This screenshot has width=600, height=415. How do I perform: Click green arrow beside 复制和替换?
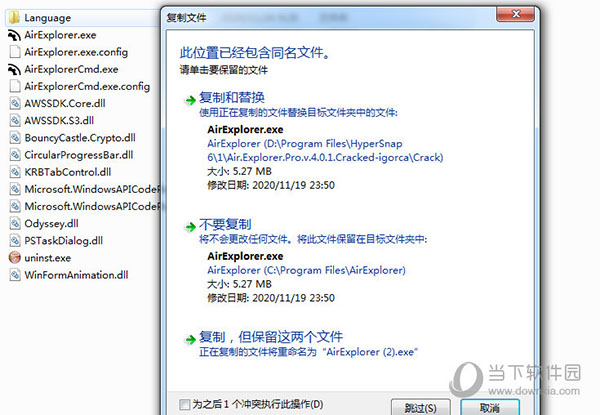coord(191,101)
